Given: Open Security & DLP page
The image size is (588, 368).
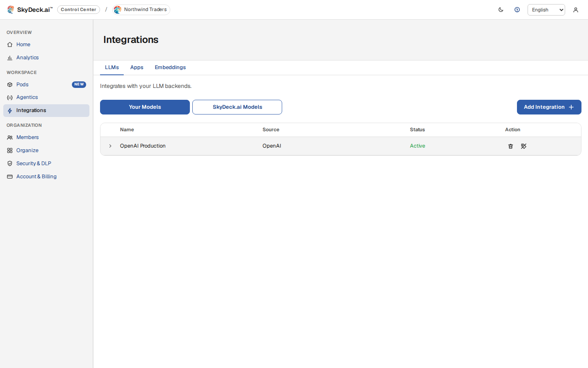Looking at the screenshot, I should pyautogui.click(x=33, y=164).
